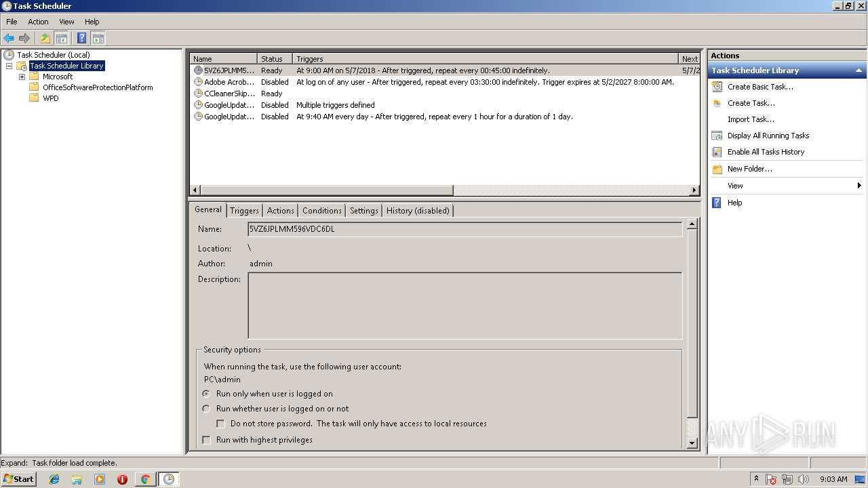Switch to the General tab
868x488 pixels.
pyautogui.click(x=208, y=209)
